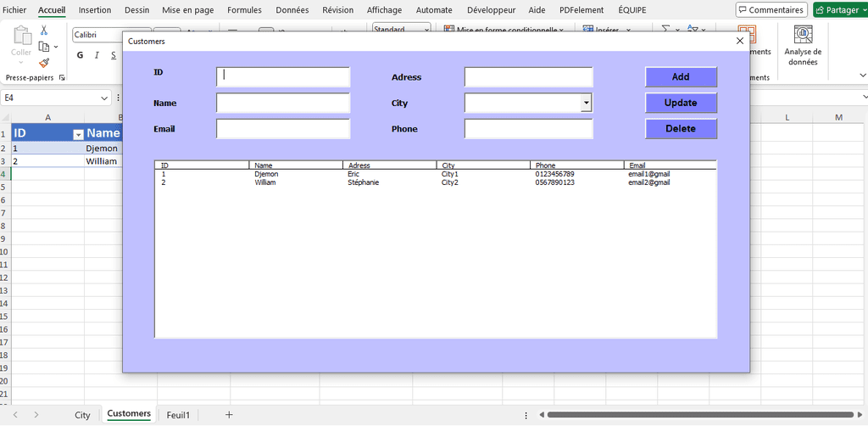Click the Coller paste icon
Image resolution: width=868 pixels, height=426 pixels.
tap(22, 36)
